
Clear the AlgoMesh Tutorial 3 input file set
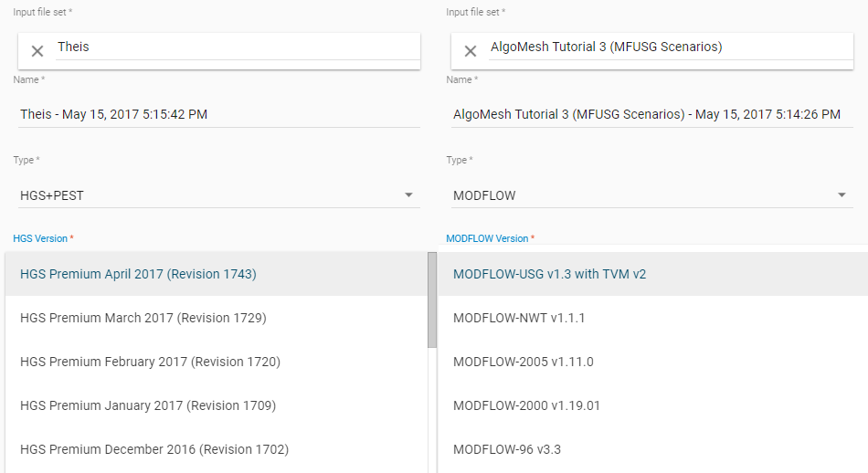(x=471, y=51)
